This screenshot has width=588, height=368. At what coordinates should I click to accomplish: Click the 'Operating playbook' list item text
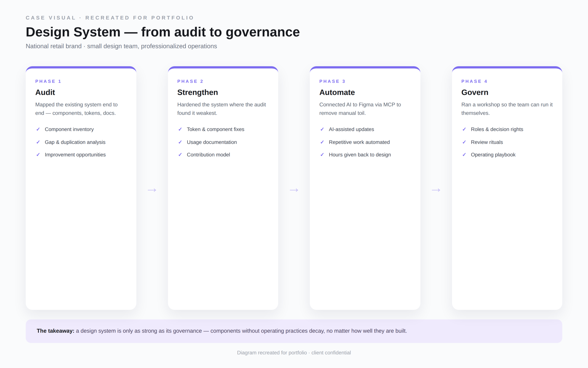(x=493, y=155)
